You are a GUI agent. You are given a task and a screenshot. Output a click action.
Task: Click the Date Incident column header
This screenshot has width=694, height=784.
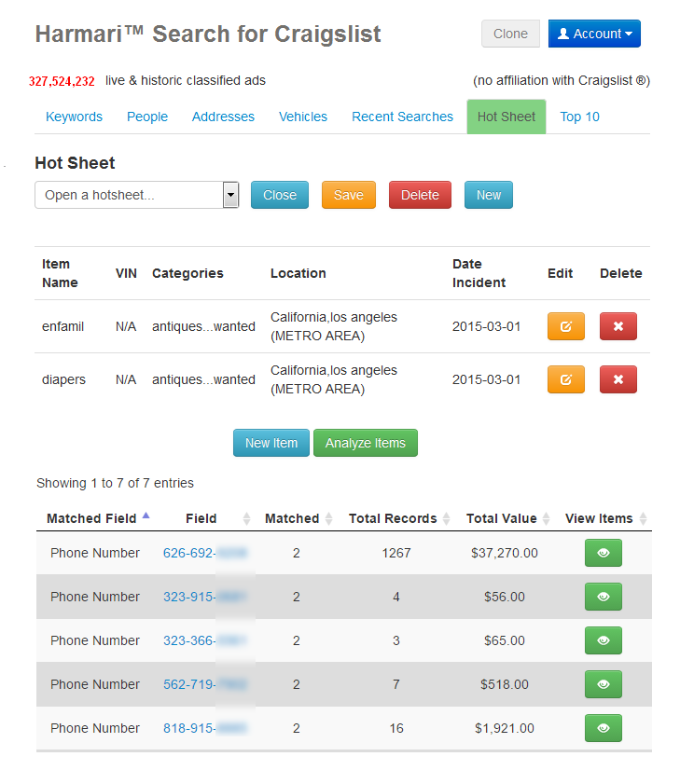tap(479, 273)
